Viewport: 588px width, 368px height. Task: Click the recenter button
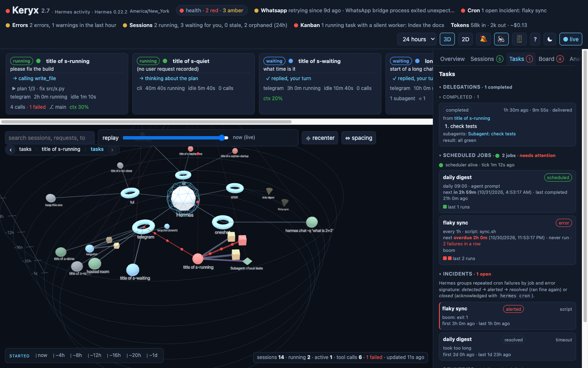click(x=320, y=138)
